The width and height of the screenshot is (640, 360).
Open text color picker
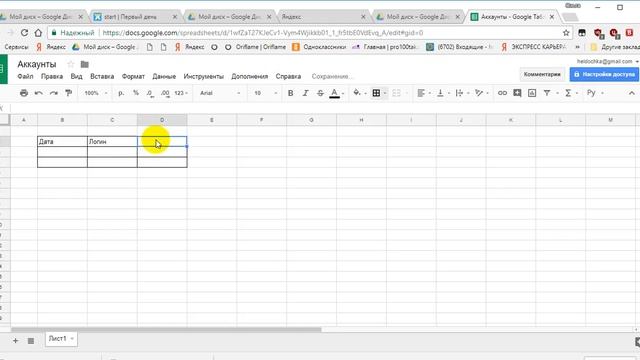(335, 93)
